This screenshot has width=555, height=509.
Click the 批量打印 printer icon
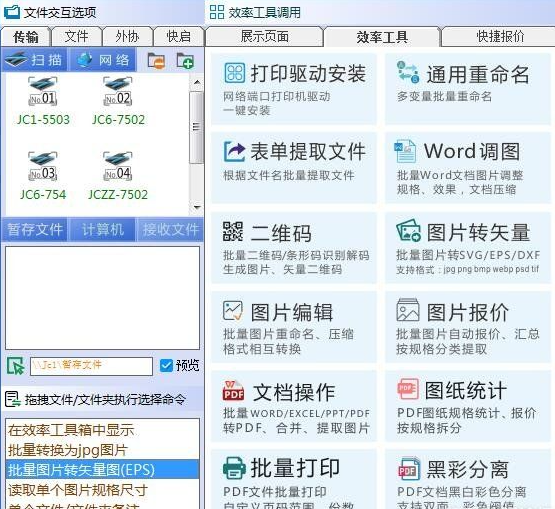tap(234, 468)
